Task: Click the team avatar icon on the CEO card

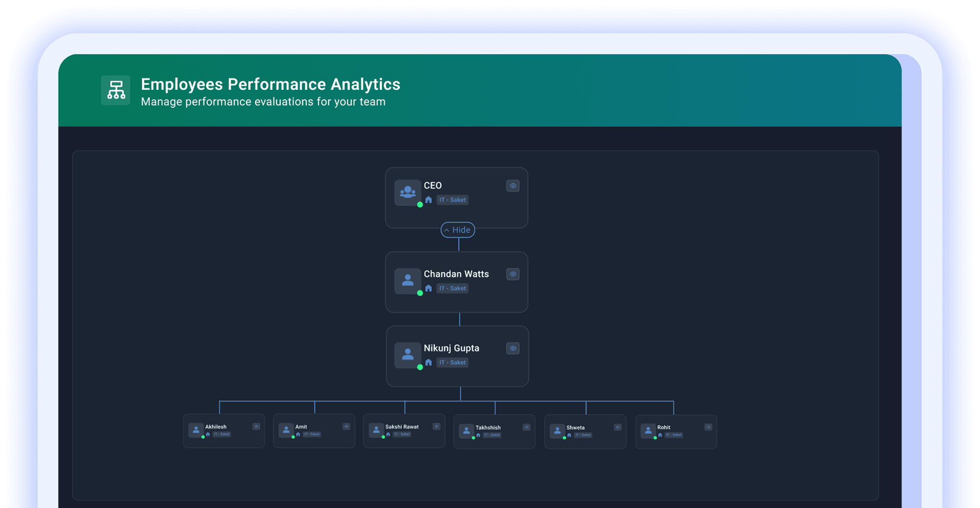Action: [407, 192]
